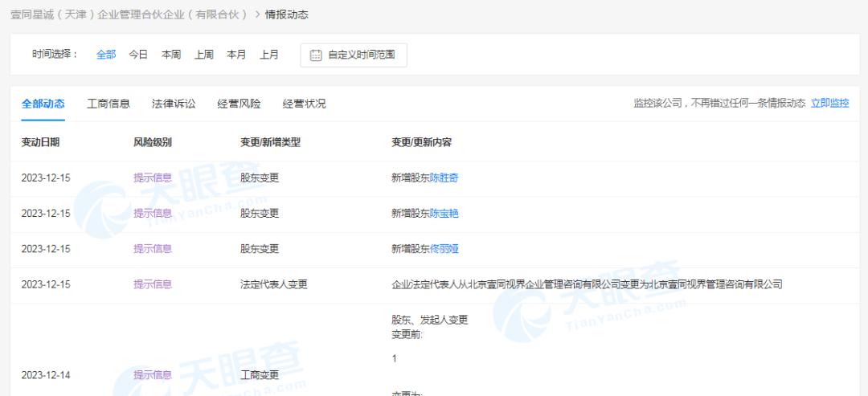Click 提示信息 in 陈胜奇 row
868x396 pixels.
153,178
